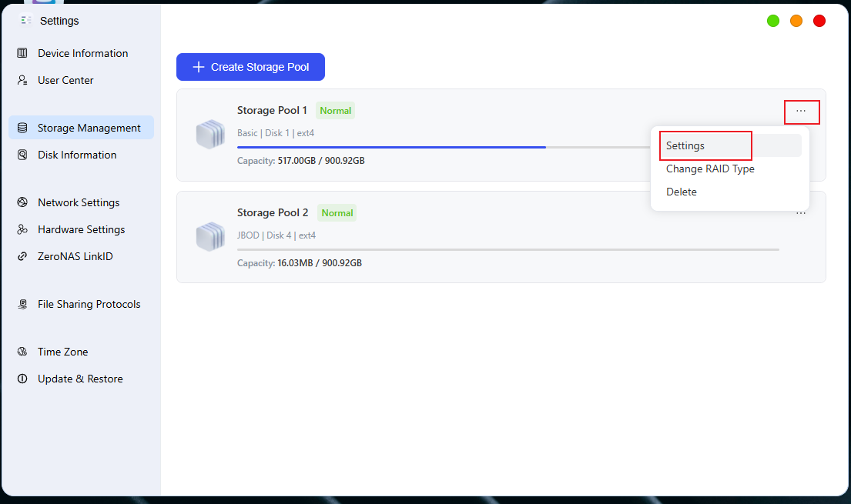Click the Storage Pool 1 title
The image size is (851, 504).
point(272,110)
